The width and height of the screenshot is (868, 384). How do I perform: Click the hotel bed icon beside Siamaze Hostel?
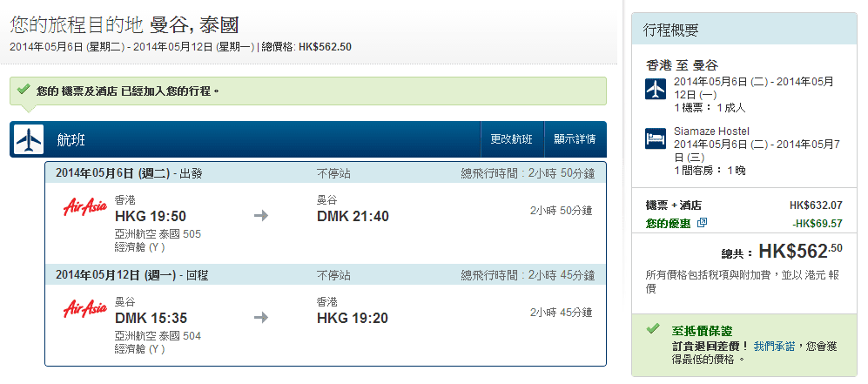coord(656,138)
